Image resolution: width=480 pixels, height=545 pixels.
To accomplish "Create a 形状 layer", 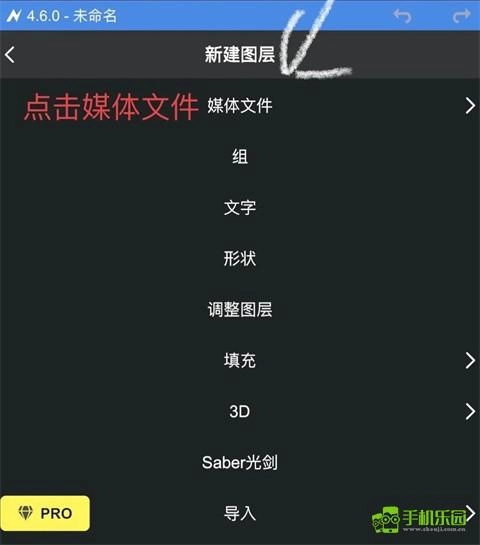I will [x=240, y=258].
